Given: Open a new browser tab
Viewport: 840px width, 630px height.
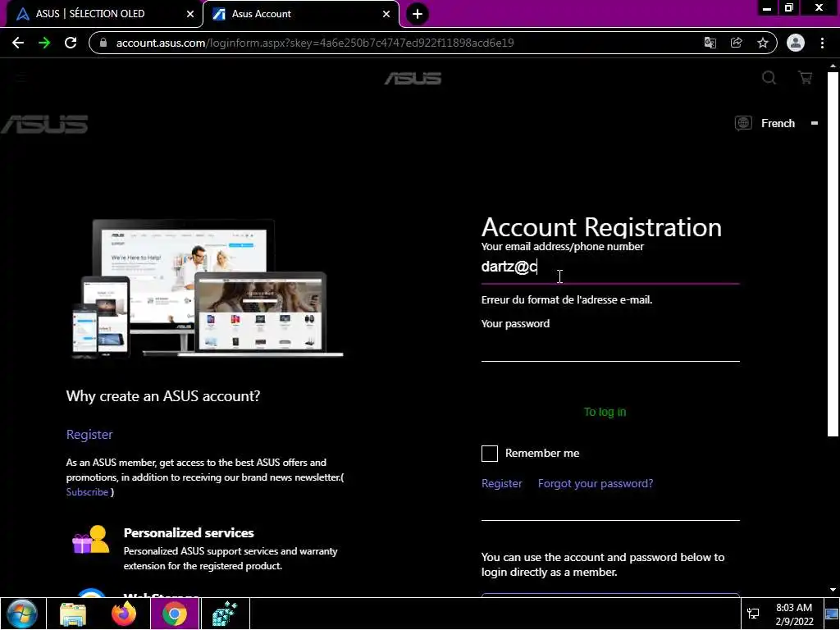Looking at the screenshot, I should tap(418, 14).
